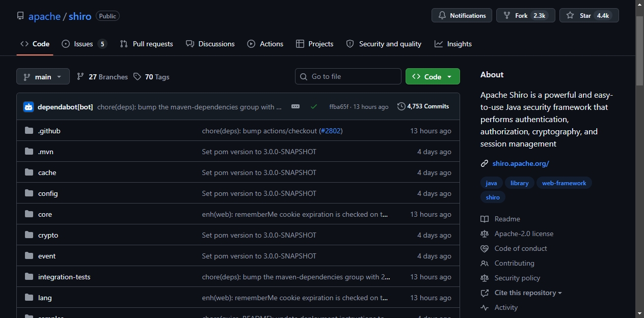Open dependabot[bot] author link
The width and height of the screenshot is (644, 318).
(65, 107)
